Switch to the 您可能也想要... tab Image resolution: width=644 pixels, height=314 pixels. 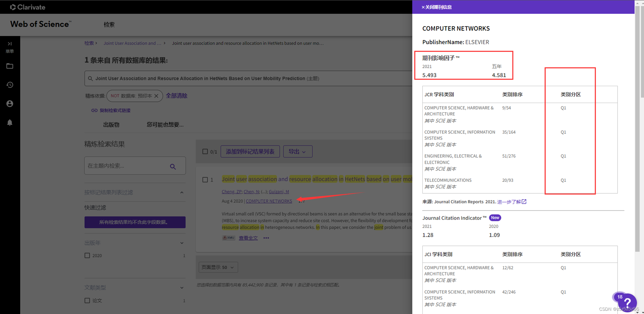coord(165,125)
